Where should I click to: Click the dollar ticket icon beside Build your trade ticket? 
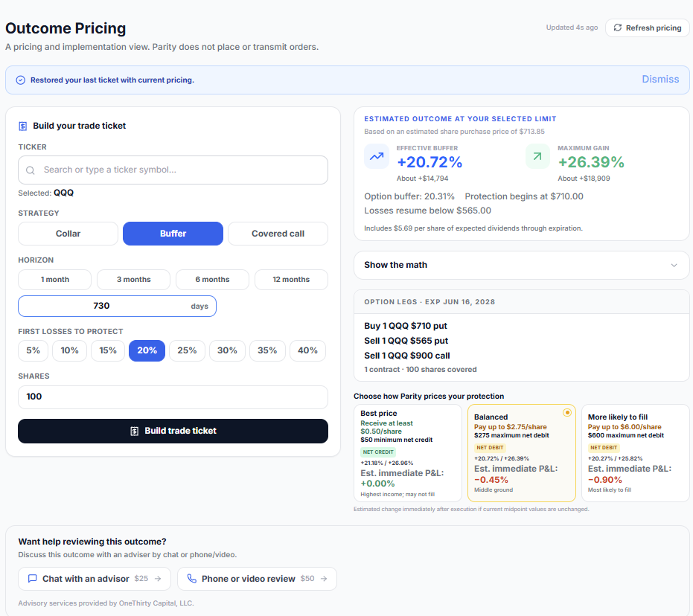pos(22,126)
